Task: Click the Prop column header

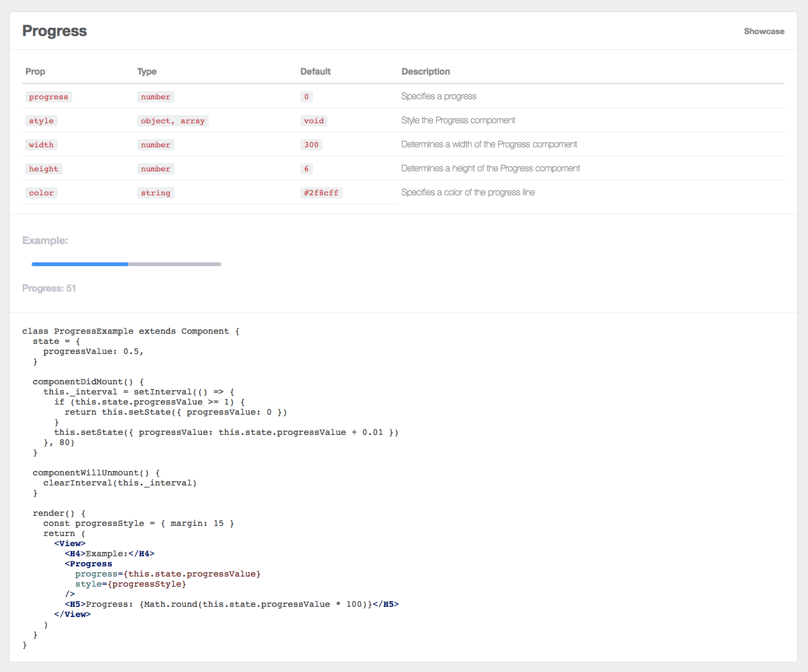Action: pyautogui.click(x=35, y=71)
